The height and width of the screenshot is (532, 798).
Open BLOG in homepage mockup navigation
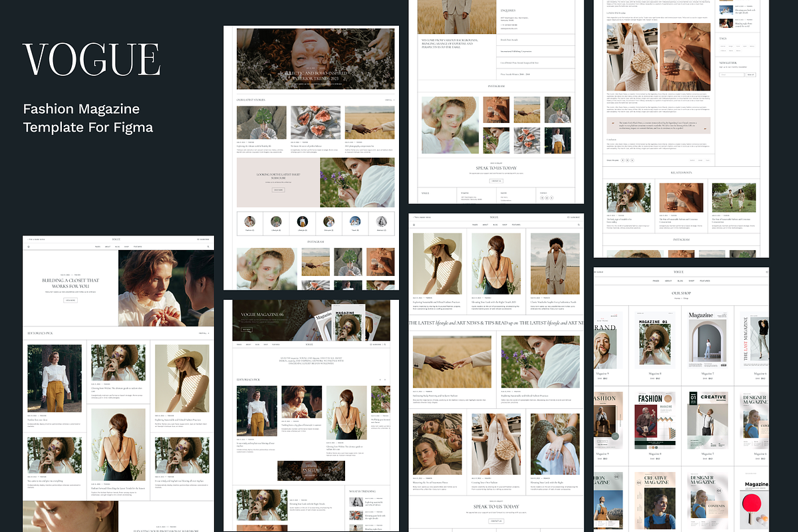coord(117,247)
